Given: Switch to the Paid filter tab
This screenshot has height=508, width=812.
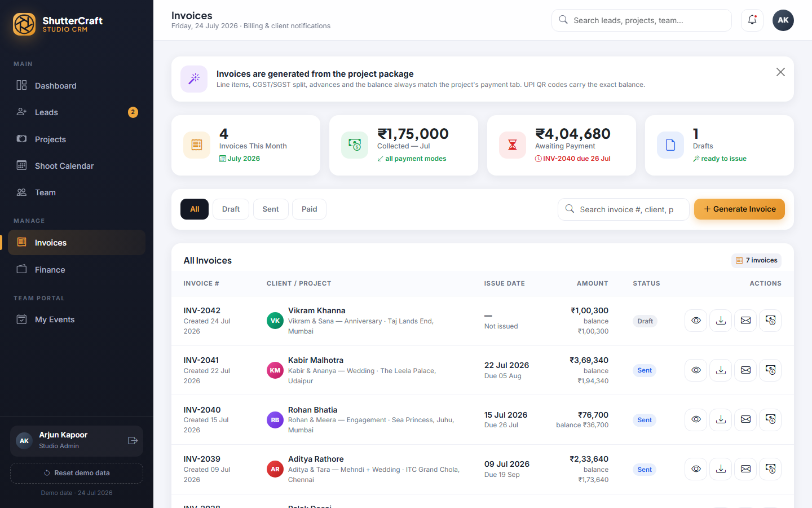Looking at the screenshot, I should pyautogui.click(x=309, y=209).
